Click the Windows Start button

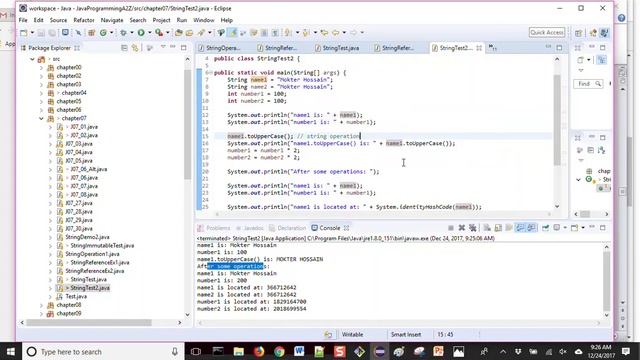pyautogui.click(x=11, y=351)
